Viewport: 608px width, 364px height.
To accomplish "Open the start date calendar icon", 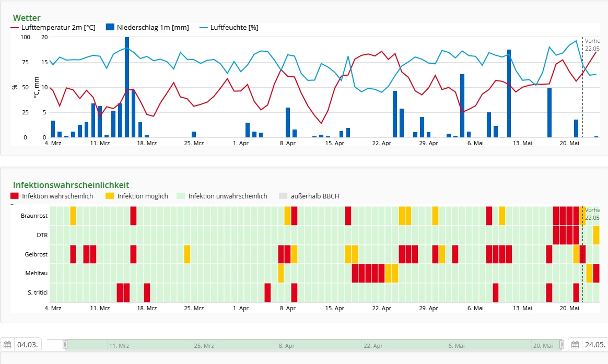I will click(x=7, y=345).
